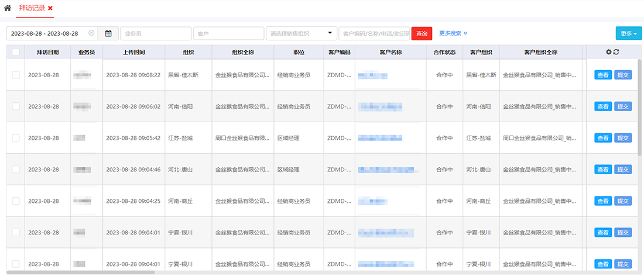Click the red 查询 button
Viewport: 644px width, 276px height.
pyautogui.click(x=422, y=33)
